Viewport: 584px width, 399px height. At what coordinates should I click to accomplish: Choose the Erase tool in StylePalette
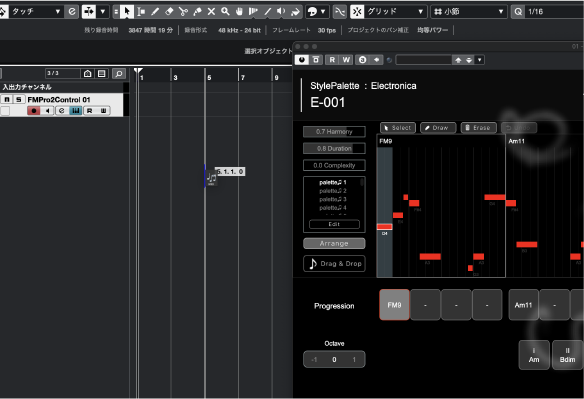(478, 128)
